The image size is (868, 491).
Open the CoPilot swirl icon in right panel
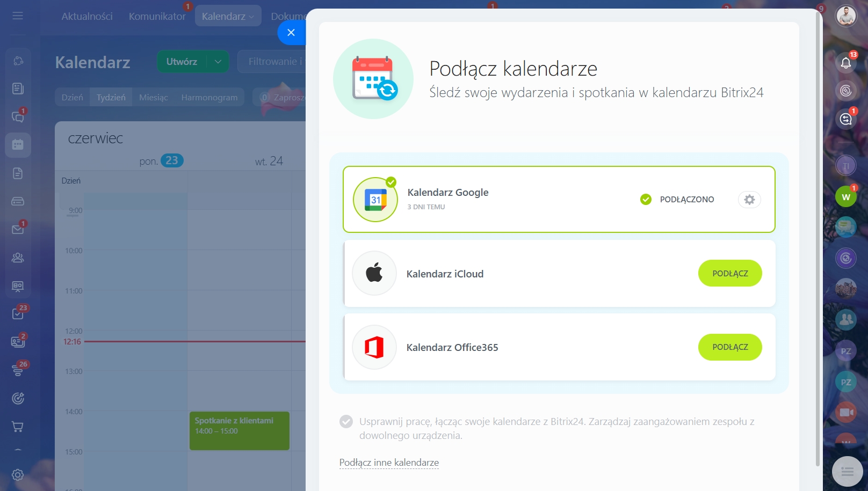tap(846, 91)
